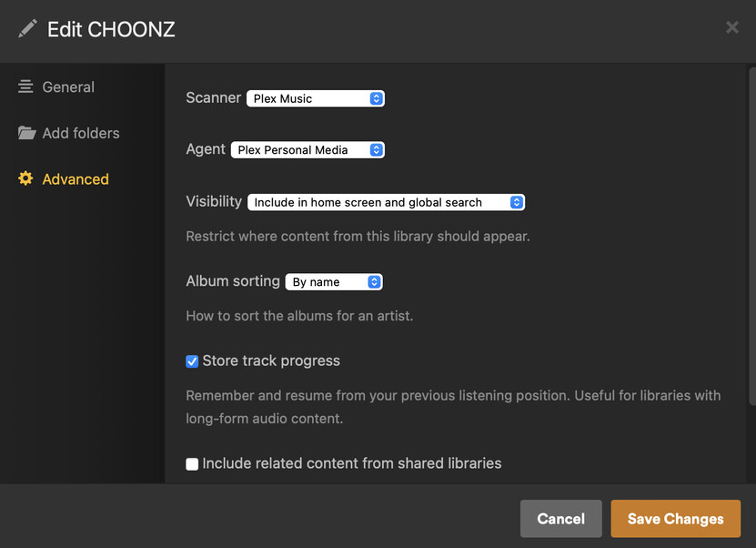Image resolution: width=756 pixels, height=548 pixels.
Task: Switch to the General tab
Action: click(68, 87)
